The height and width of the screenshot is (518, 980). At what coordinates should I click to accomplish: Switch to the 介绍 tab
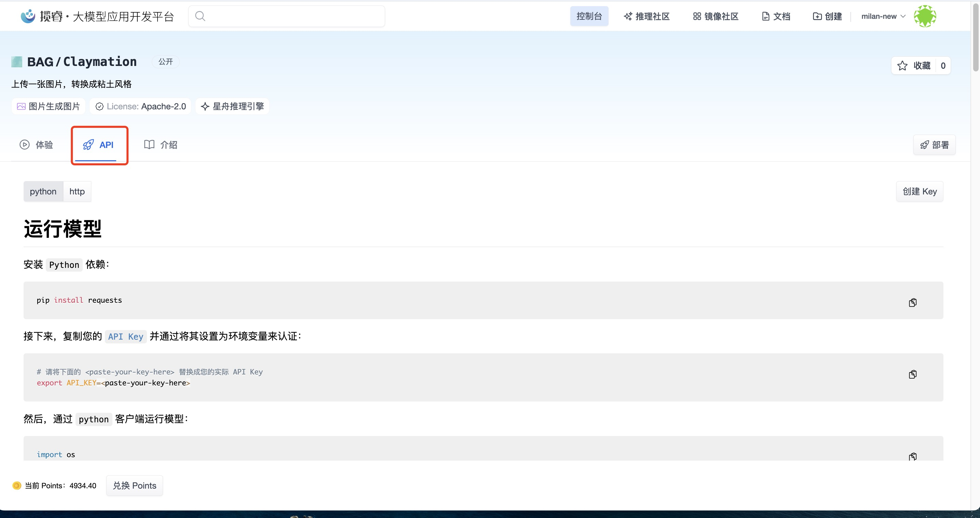(161, 145)
